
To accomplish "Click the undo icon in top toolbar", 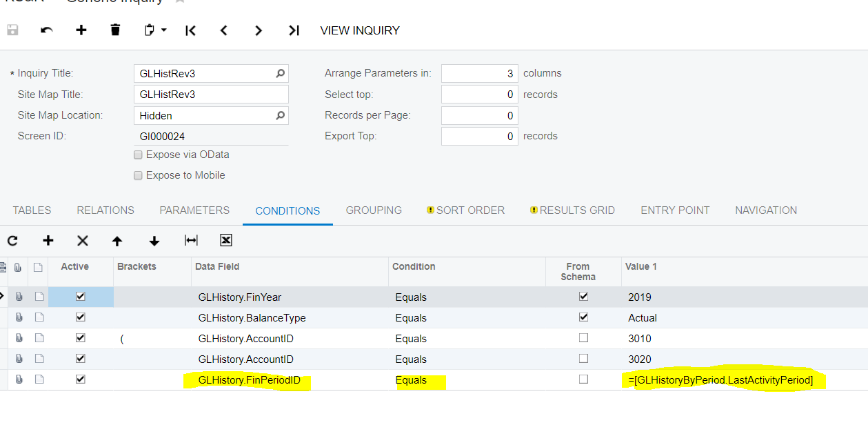I will [47, 30].
